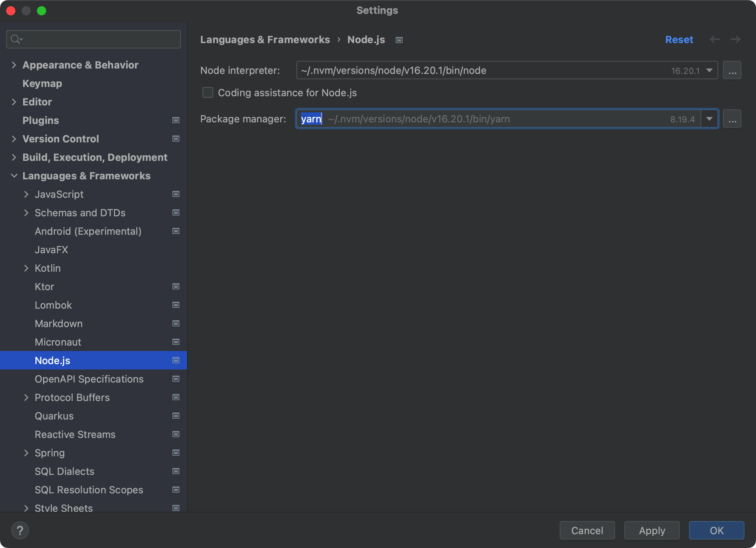Click project-level icon next to Plugins
Image resolution: width=756 pixels, height=548 pixels.
(176, 120)
